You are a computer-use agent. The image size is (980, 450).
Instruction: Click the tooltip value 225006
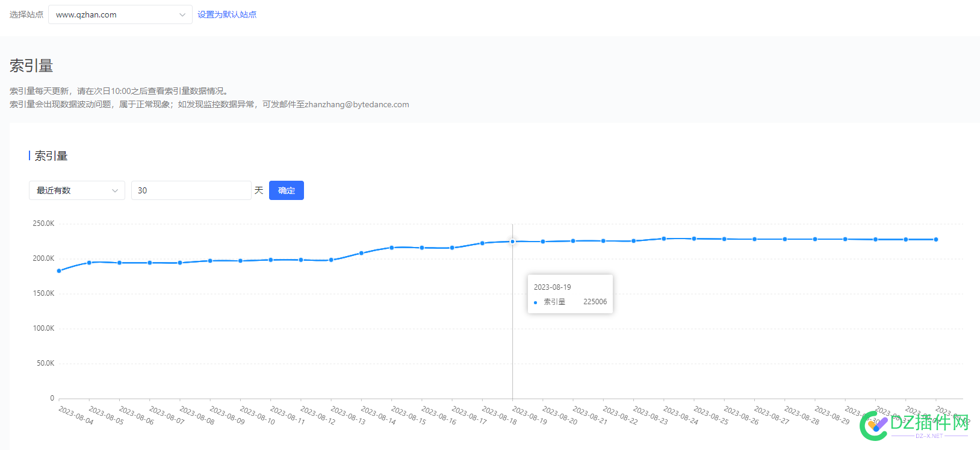595,302
